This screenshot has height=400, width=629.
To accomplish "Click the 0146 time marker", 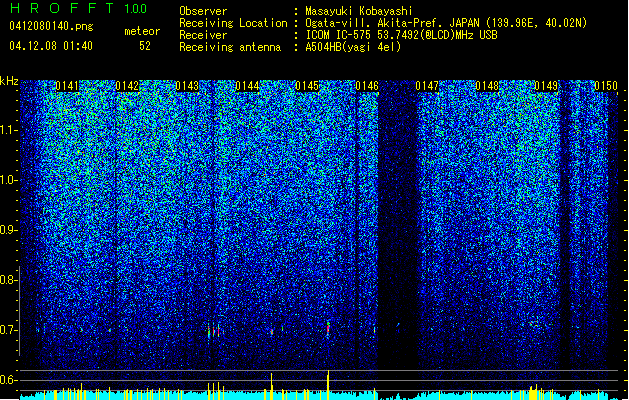I will coord(367,86).
